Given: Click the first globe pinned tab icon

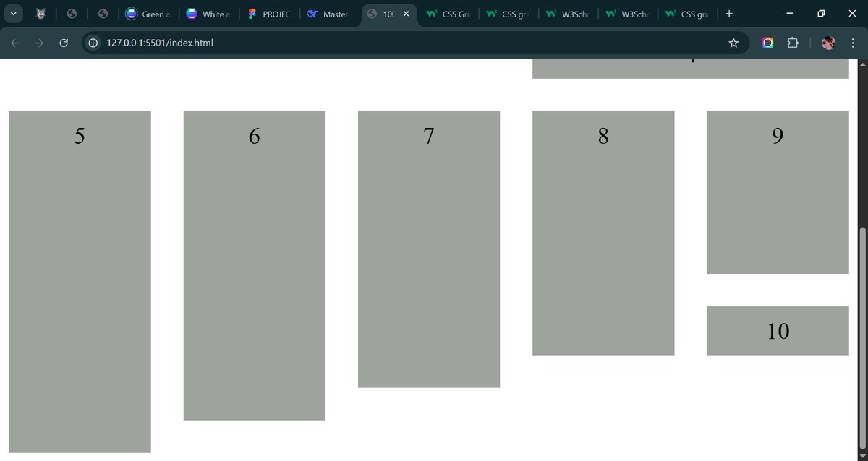Looking at the screenshot, I should [x=72, y=13].
